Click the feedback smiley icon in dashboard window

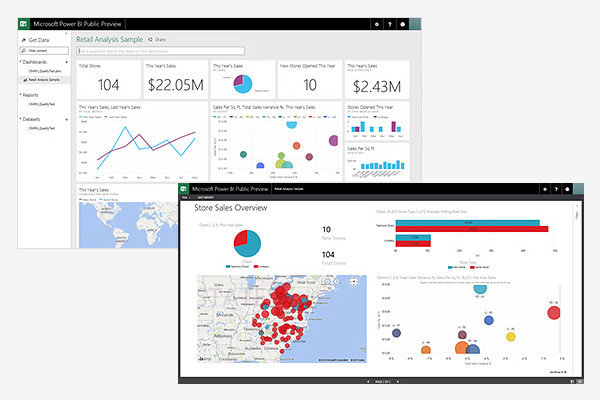point(403,24)
